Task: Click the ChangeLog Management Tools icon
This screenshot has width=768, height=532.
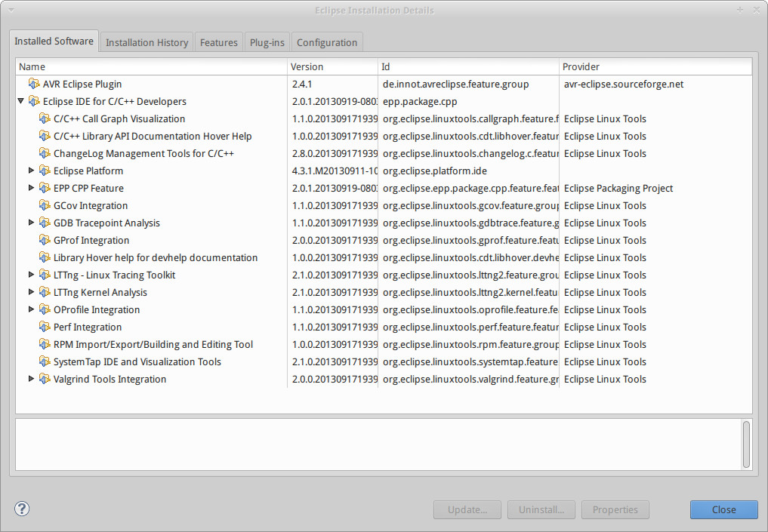Action: coord(45,154)
